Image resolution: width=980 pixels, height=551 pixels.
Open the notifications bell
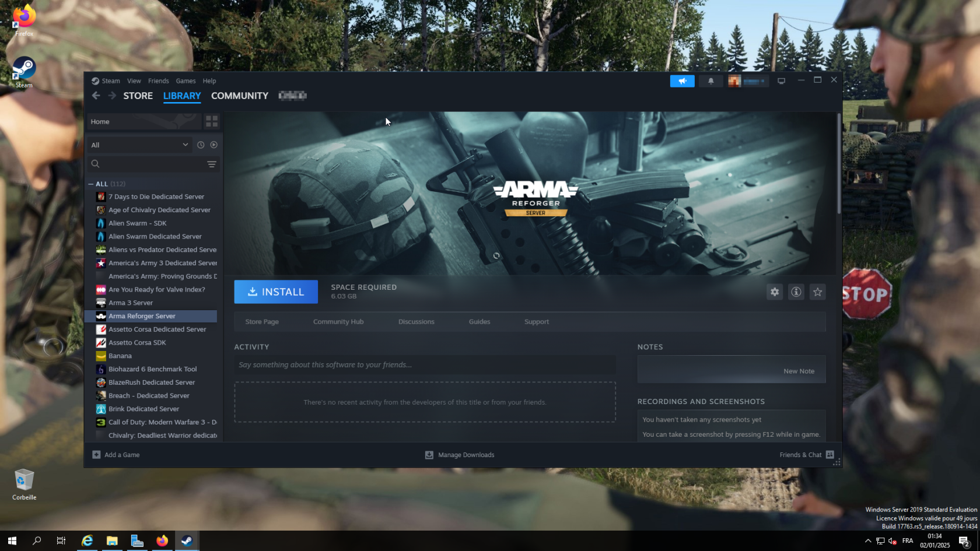pyautogui.click(x=710, y=81)
